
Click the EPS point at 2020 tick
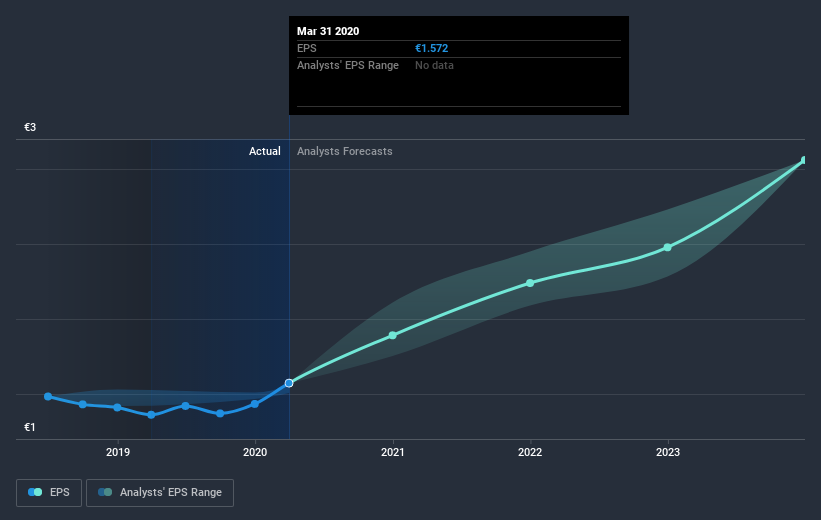255,404
